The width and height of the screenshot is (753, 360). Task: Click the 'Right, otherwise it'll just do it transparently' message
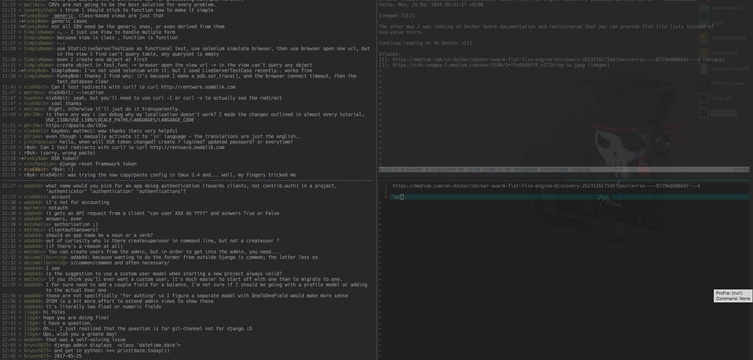tap(114, 109)
